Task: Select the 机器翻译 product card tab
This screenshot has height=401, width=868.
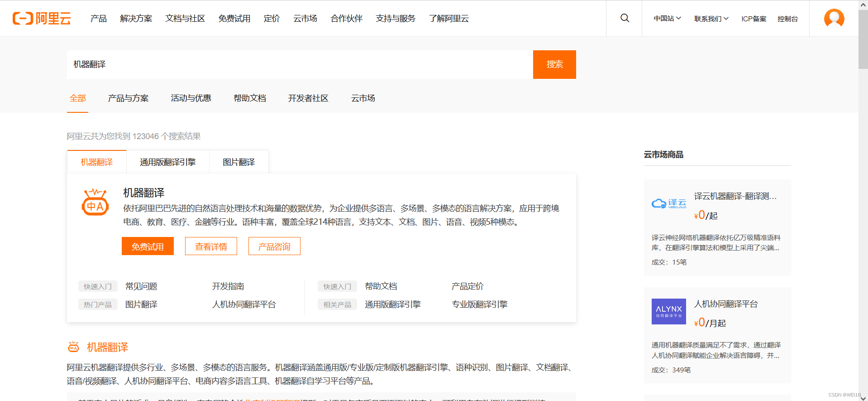Action: pos(97,162)
